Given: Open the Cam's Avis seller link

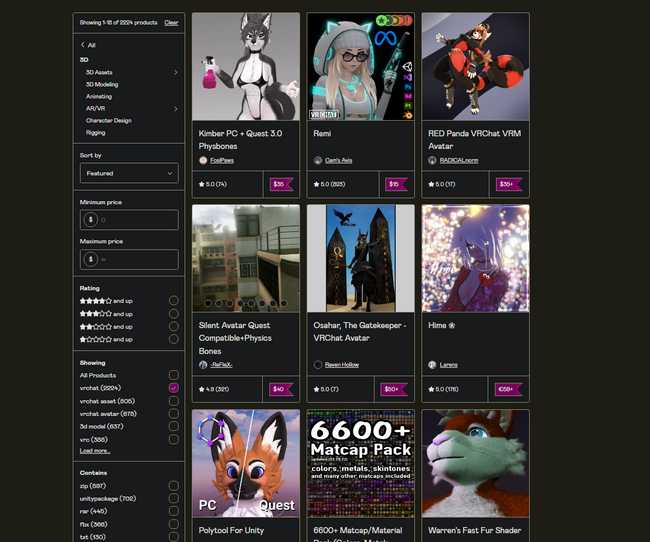Looking at the screenshot, I should click(x=339, y=160).
